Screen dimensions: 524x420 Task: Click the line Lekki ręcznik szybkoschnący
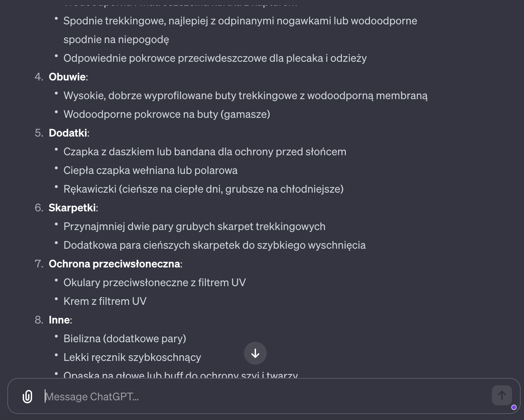pos(132,357)
